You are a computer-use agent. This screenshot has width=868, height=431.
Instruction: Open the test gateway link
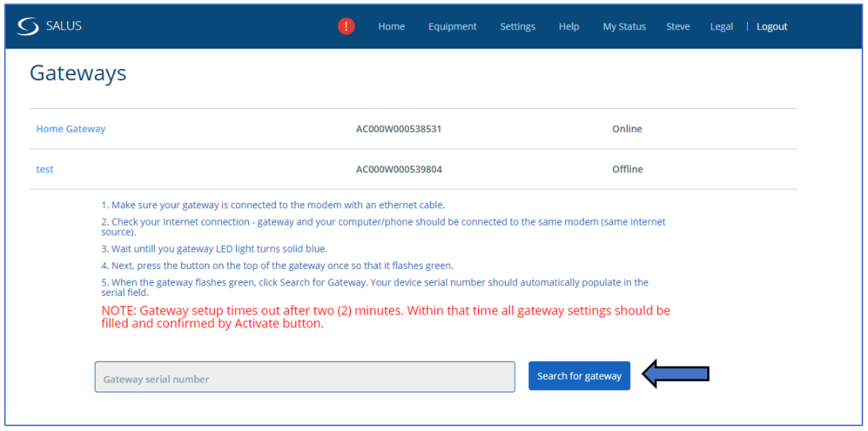45,169
